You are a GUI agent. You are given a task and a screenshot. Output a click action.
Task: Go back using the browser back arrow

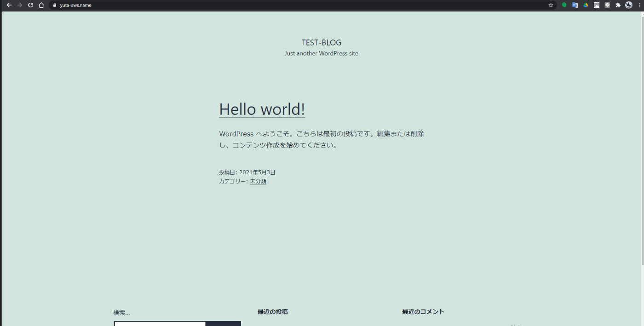pyautogui.click(x=9, y=5)
